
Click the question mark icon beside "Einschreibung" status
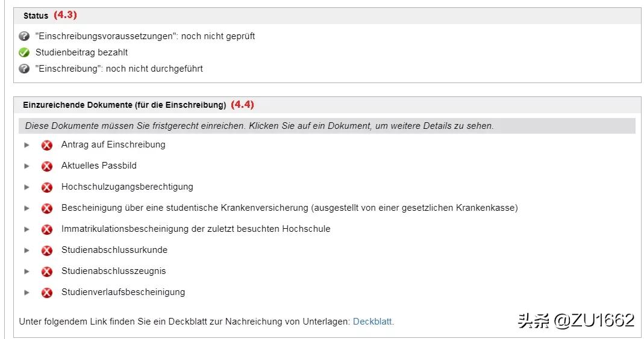click(24, 69)
